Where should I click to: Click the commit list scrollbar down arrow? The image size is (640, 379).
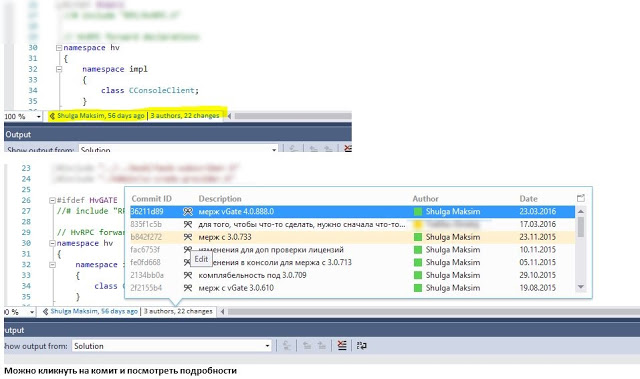(580, 287)
